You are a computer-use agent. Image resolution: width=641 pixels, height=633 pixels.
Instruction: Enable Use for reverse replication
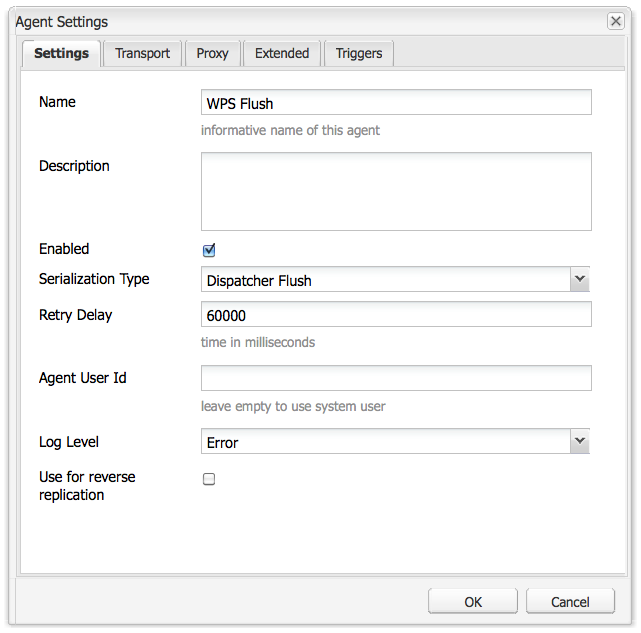pyautogui.click(x=209, y=479)
